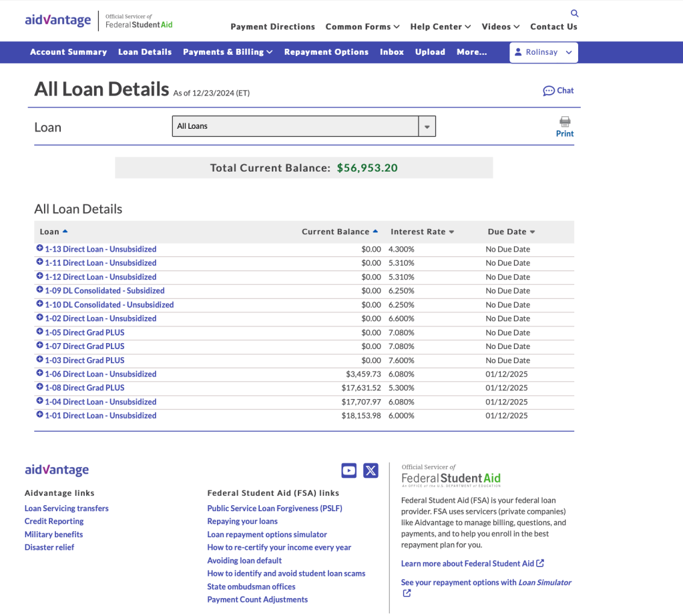Go to Account Summary tab
Viewport: 683px width, 616px height.
[x=68, y=52]
